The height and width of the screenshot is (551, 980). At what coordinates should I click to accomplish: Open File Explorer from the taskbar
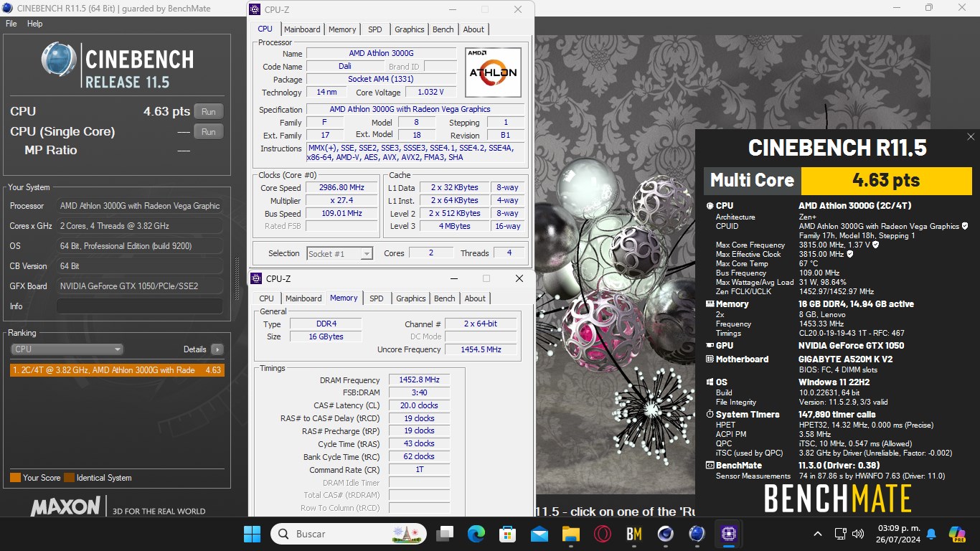570,534
